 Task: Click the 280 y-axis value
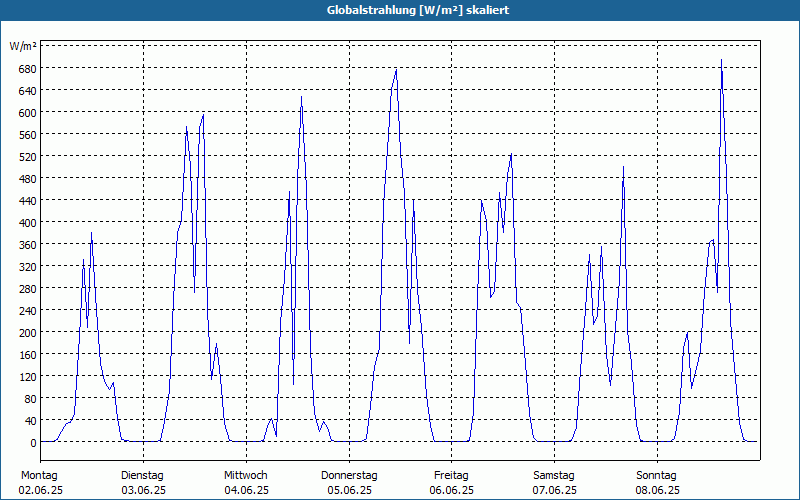[27, 289]
